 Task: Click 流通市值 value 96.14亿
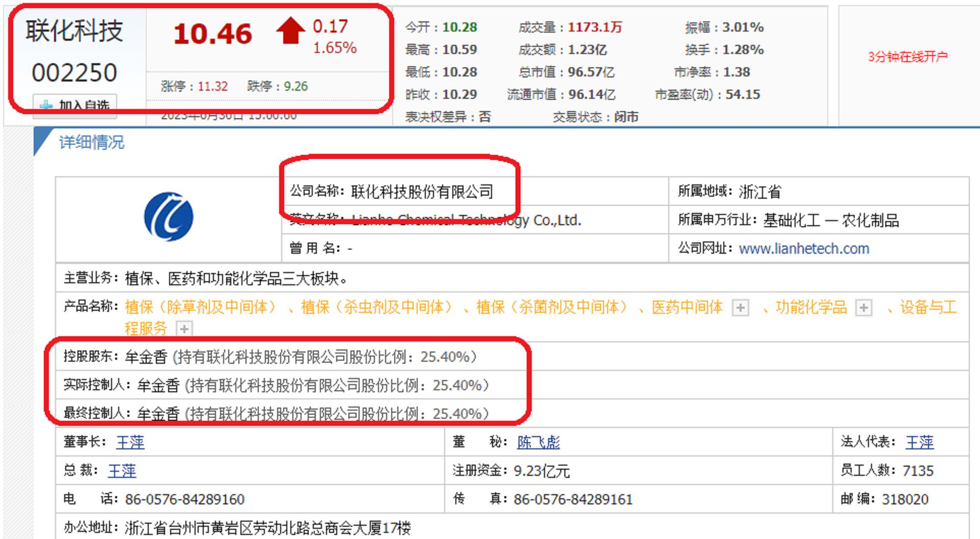(591, 94)
